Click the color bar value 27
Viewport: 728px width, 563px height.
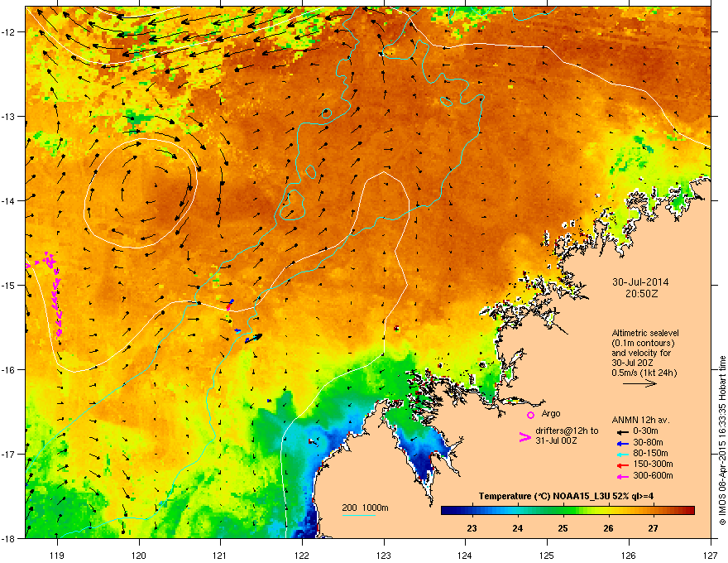654,528
